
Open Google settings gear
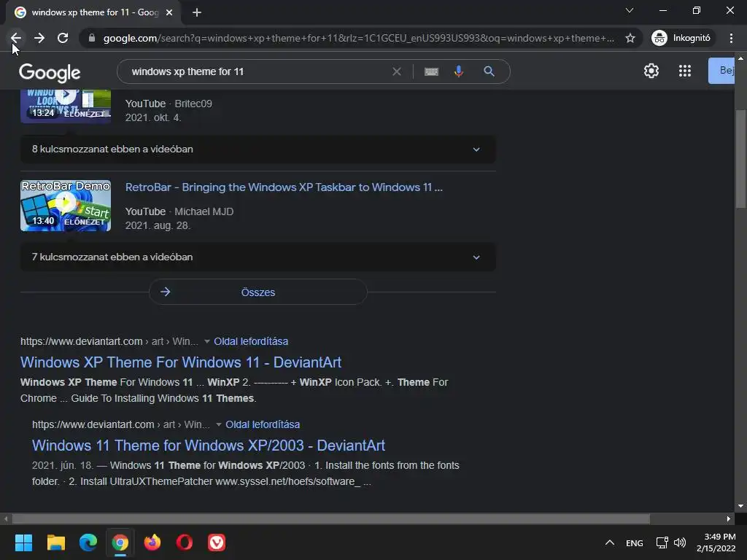[651, 71]
